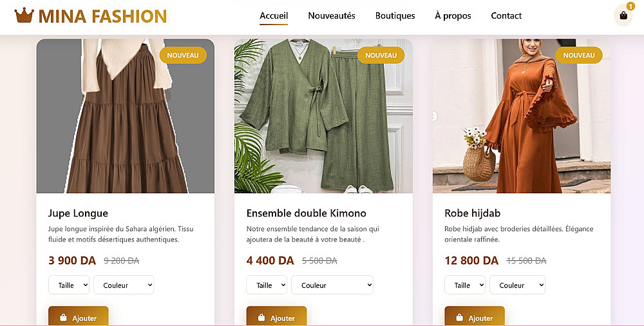Click the NOUVEAU badge on Robe hijdab
Viewport: 644px width, 326px height.
pos(579,55)
